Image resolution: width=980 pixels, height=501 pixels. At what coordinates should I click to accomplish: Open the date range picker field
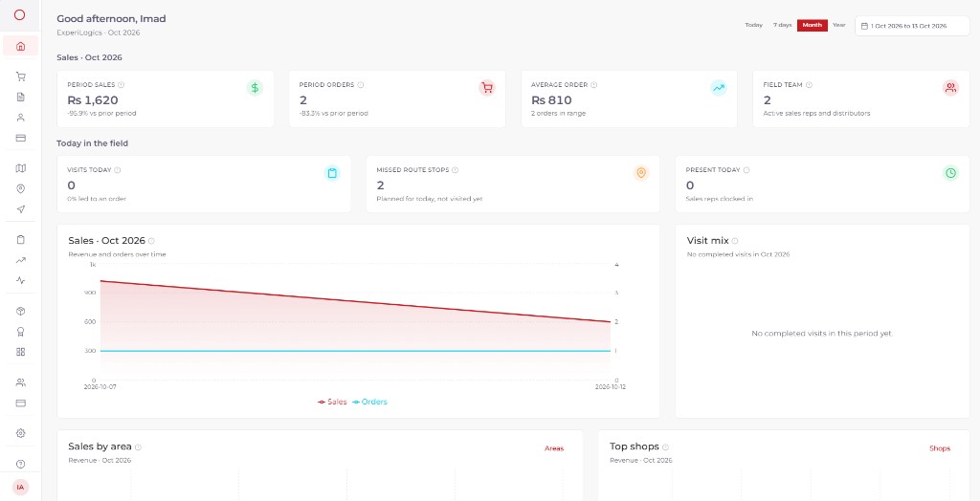(912, 26)
